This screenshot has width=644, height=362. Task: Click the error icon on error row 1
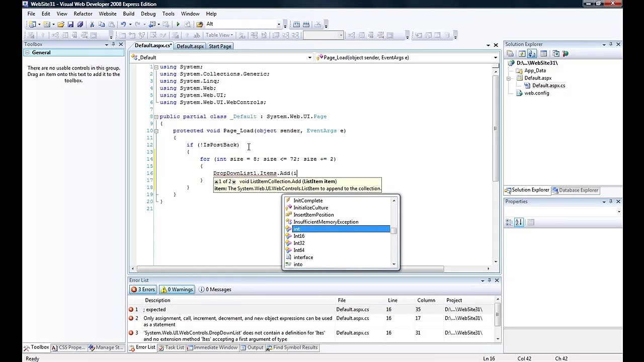click(131, 309)
